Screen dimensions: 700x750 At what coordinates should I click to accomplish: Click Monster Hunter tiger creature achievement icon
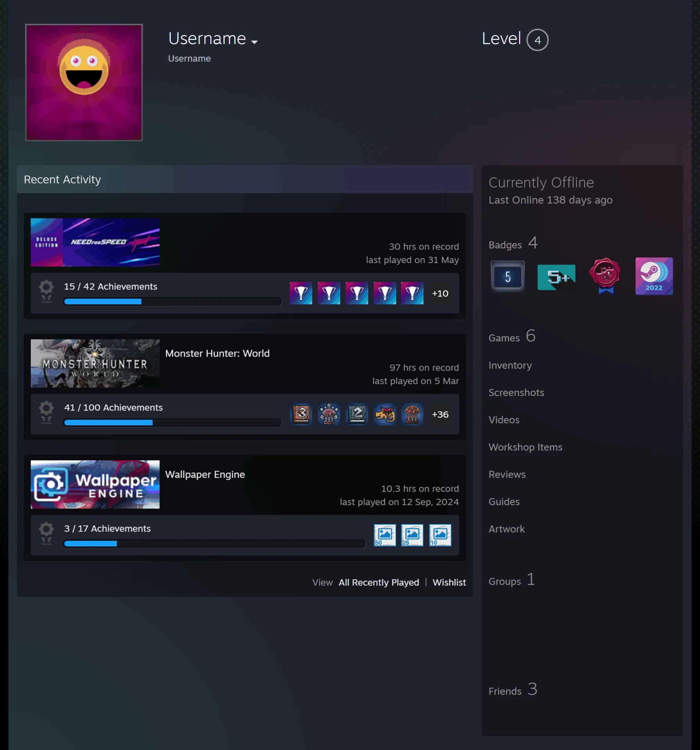click(385, 414)
